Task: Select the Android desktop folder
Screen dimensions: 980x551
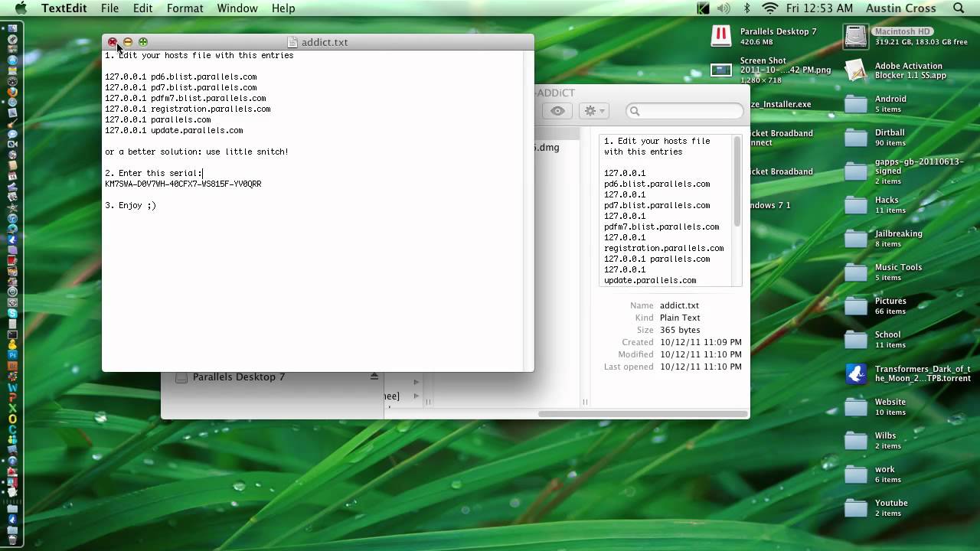Action: coord(856,104)
